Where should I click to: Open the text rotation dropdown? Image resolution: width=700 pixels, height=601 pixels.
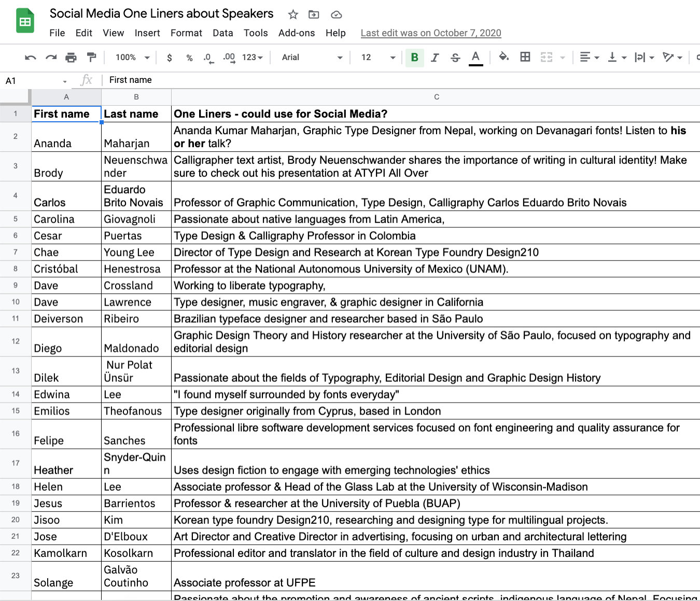(x=673, y=58)
